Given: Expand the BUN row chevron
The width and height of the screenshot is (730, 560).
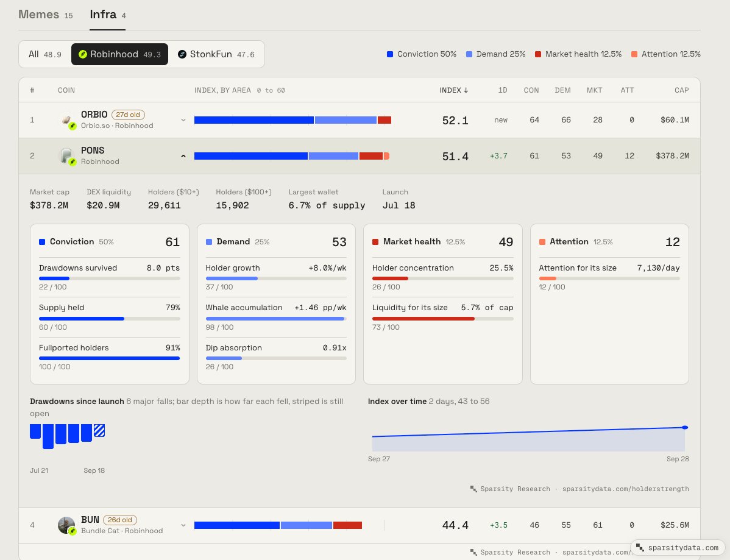Looking at the screenshot, I should [x=183, y=525].
